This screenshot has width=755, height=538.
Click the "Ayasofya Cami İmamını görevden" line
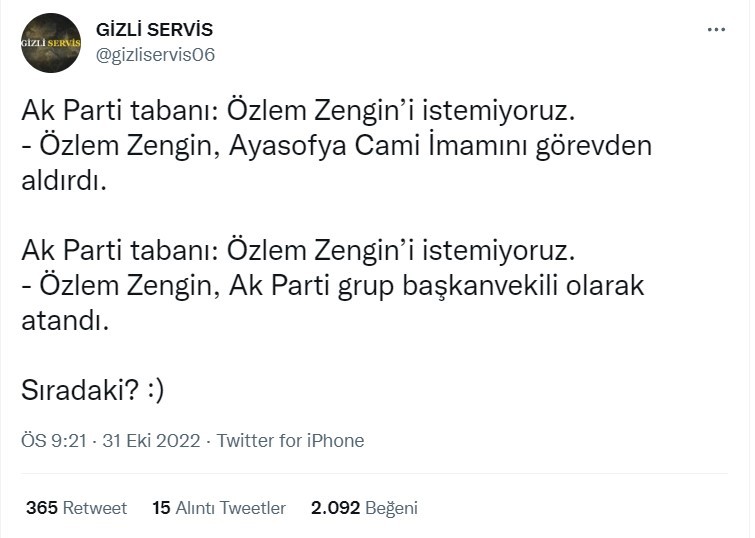(336, 146)
